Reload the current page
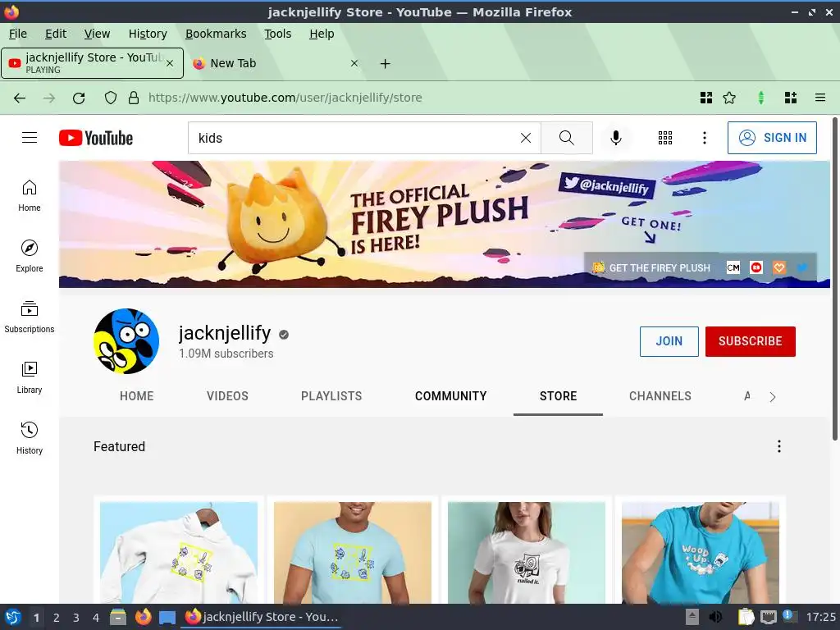This screenshot has height=630, width=840. point(79,98)
